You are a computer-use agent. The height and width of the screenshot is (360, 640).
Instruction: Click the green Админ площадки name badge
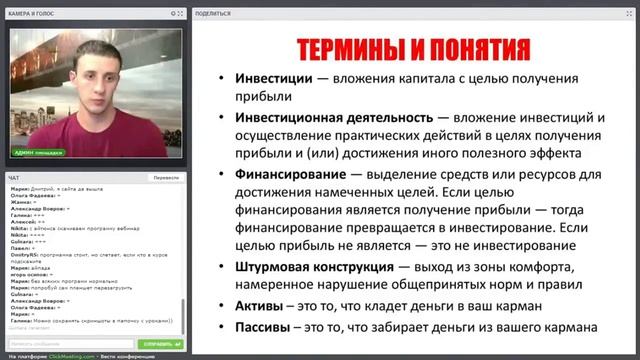pyautogui.click(x=38, y=153)
